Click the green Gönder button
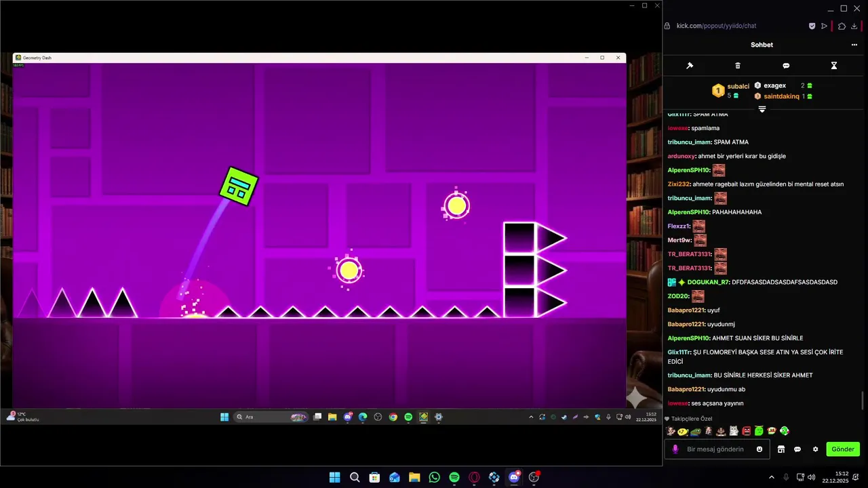This screenshot has width=868, height=488. tap(843, 449)
